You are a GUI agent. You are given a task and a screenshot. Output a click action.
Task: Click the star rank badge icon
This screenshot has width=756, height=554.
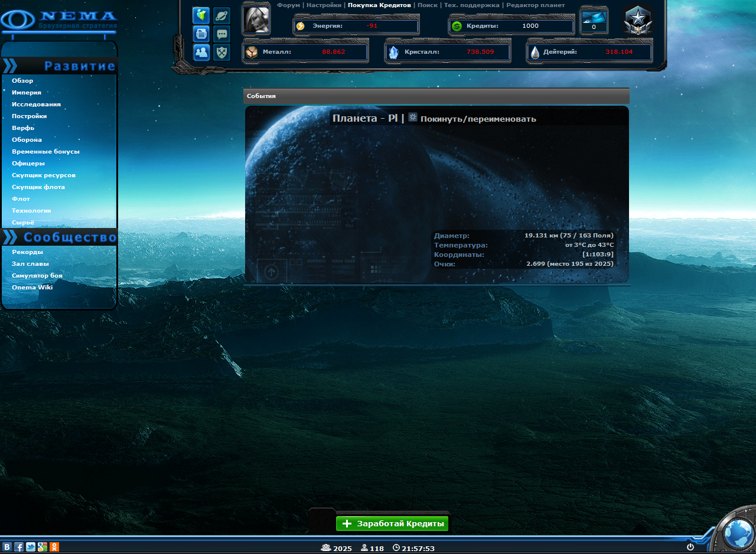[638, 21]
